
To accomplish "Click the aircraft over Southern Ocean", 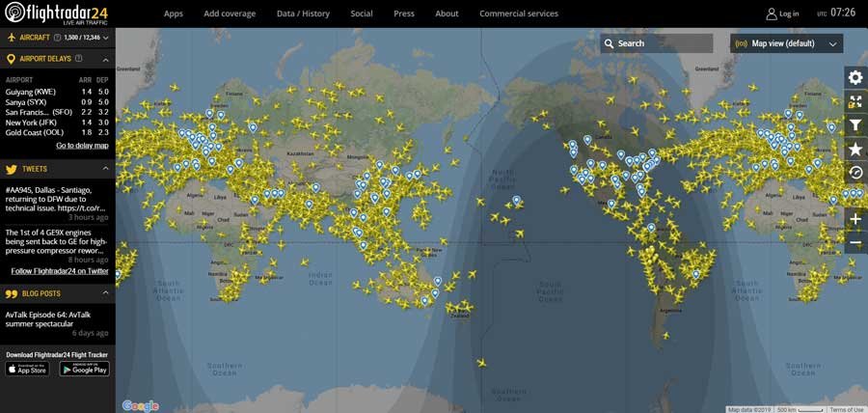I will pos(481,363).
